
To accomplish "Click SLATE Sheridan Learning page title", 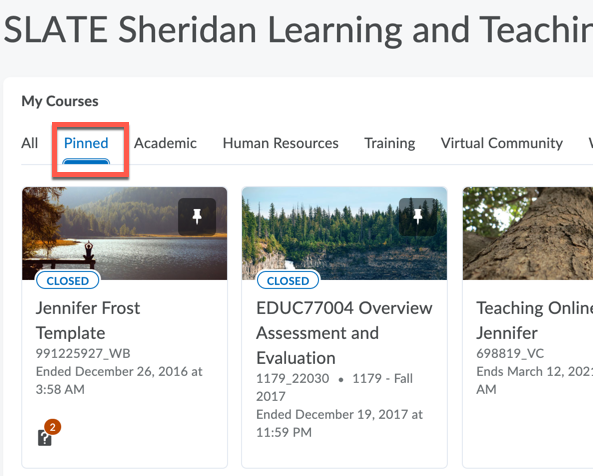I will (x=298, y=30).
